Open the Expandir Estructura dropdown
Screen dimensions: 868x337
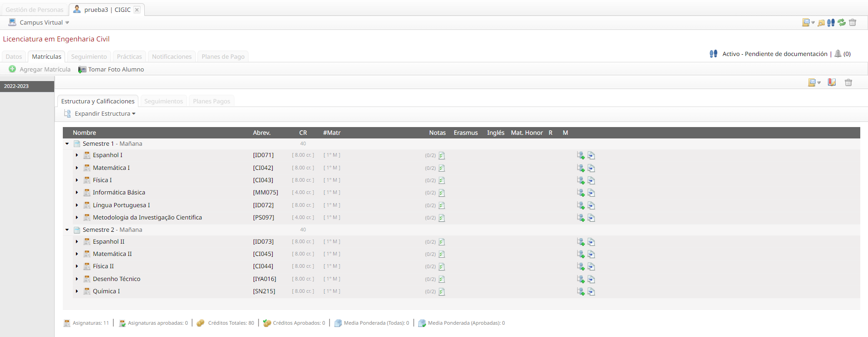pyautogui.click(x=105, y=114)
